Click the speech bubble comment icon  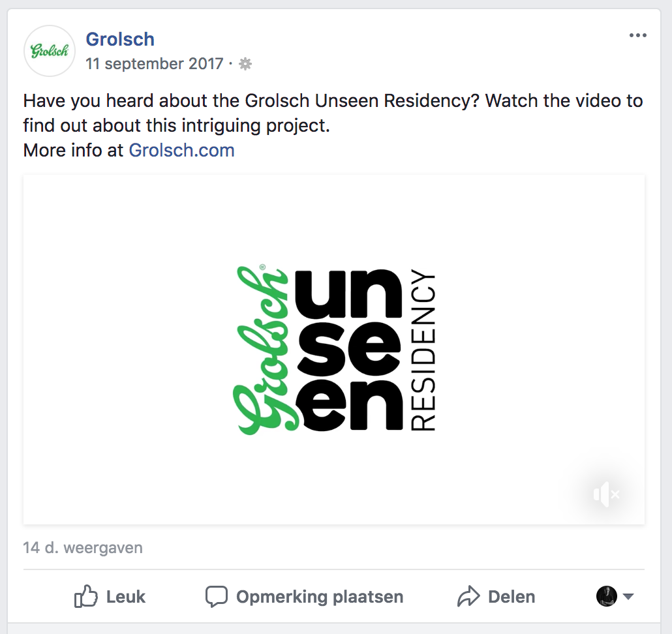(x=217, y=596)
